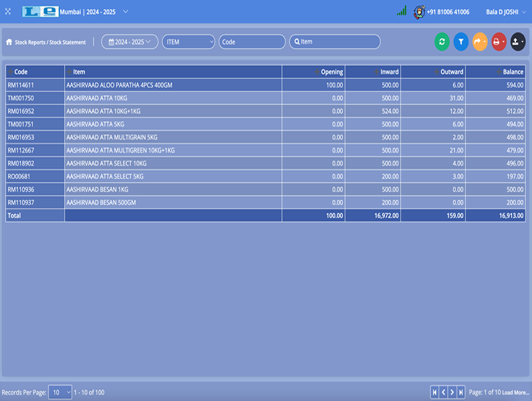Click the green refresh button
The image size is (532, 401).
coord(442,41)
